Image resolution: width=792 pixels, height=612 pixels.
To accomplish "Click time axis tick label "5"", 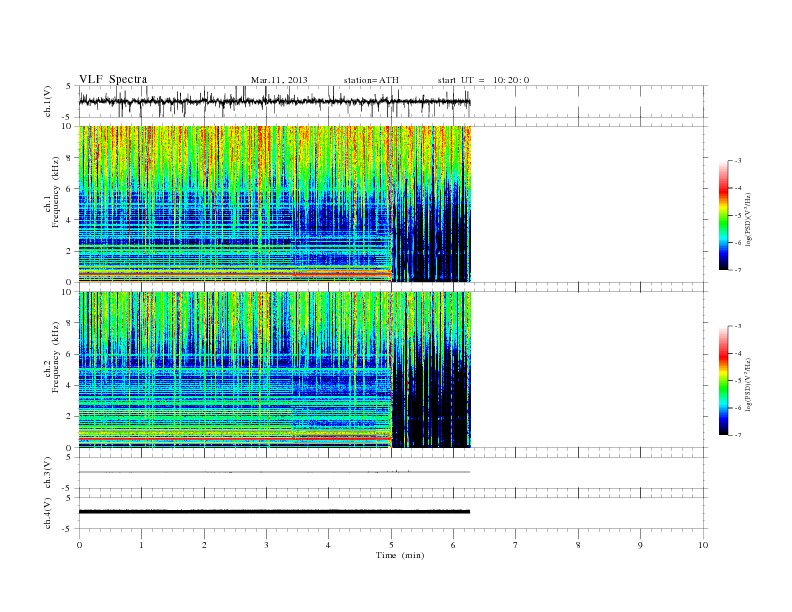I will tap(391, 545).
